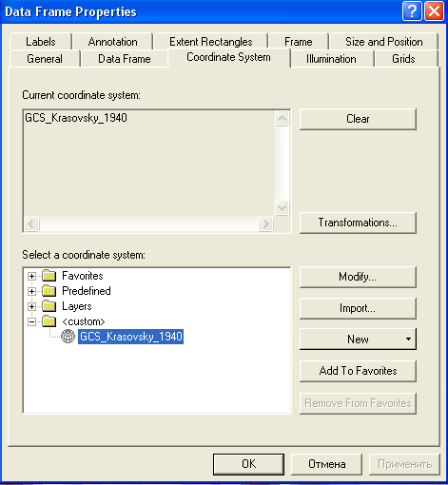Expand the Favorites tree node
Screen dimensions: 448x485
click(31, 276)
